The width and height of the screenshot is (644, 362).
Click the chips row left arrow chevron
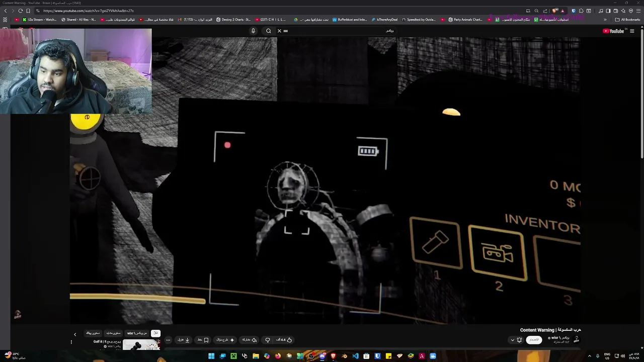click(x=75, y=334)
